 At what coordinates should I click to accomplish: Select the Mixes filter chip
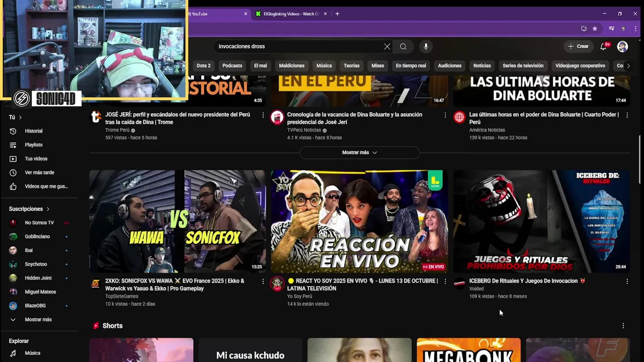(378, 65)
